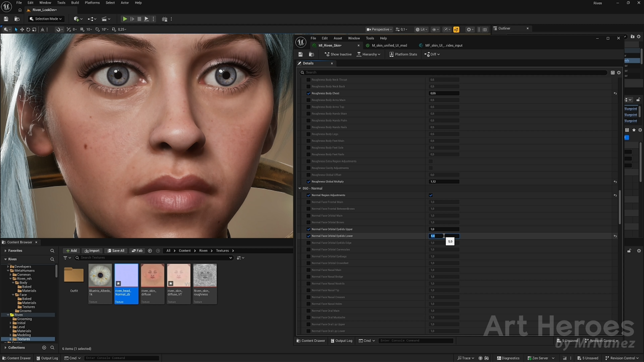Click the Platform Stats button

click(403, 54)
